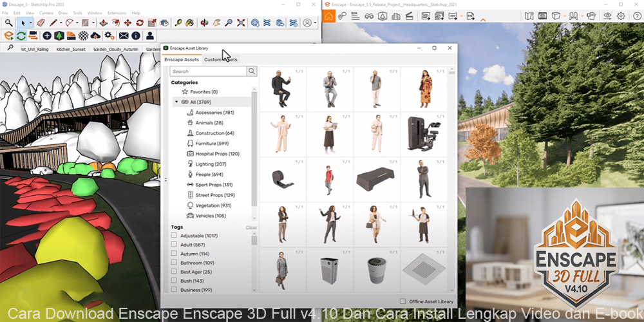Open BIM info mode in Enscape window
This screenshot has width=644, height=322.
click(355, 16)
